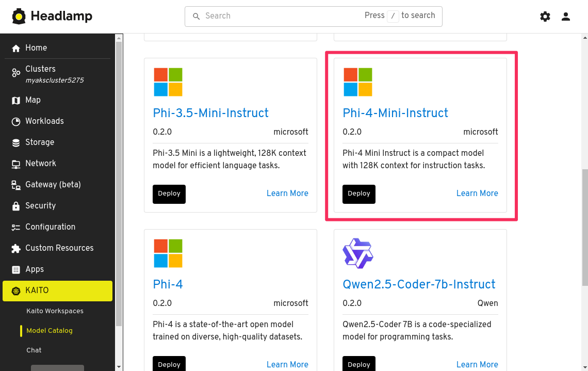Deploy the Phi-4-Mini-Instruct model
The width and height of the screenshot is (588, 371).
pos(358,194)
